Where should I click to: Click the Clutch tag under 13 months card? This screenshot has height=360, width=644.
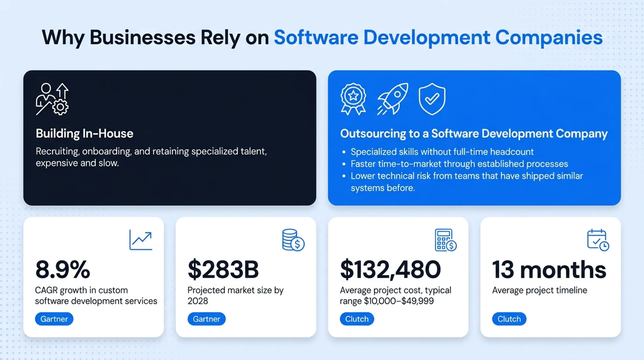tap(509, 319)
